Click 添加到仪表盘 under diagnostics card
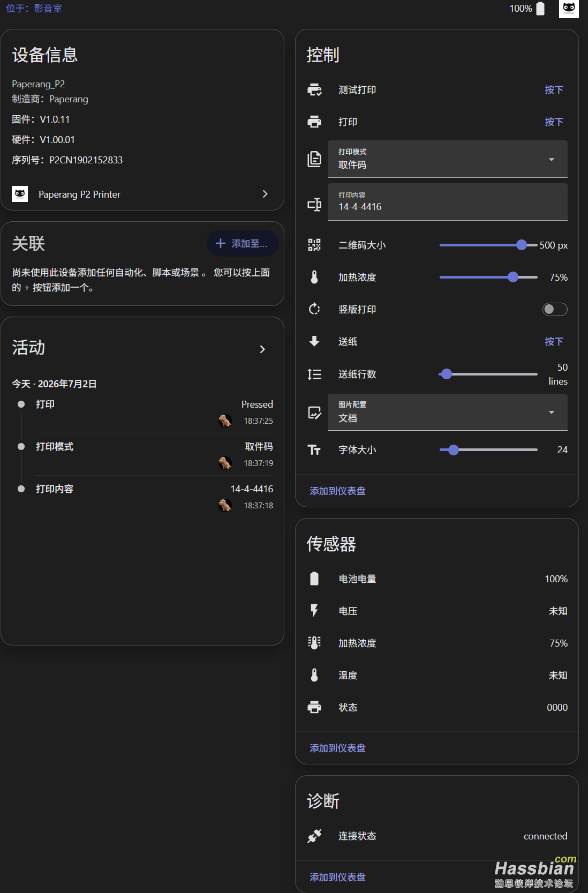The image size is (588, 893). 337,877
